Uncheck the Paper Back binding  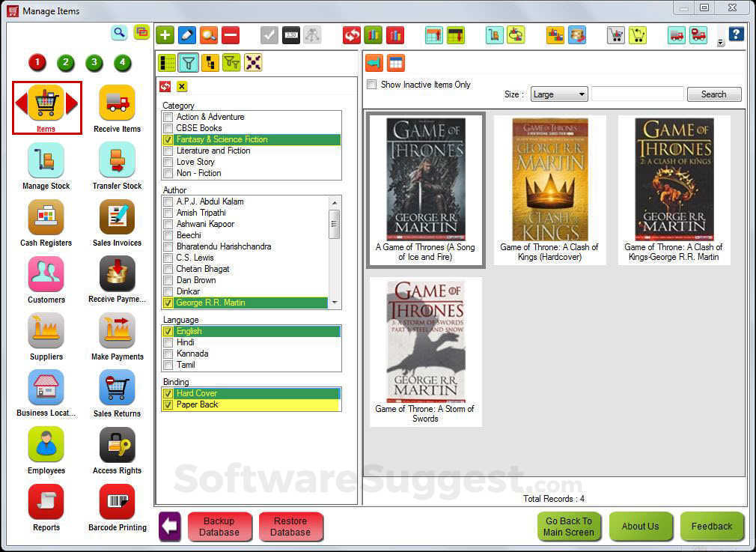tap(168, 405)
